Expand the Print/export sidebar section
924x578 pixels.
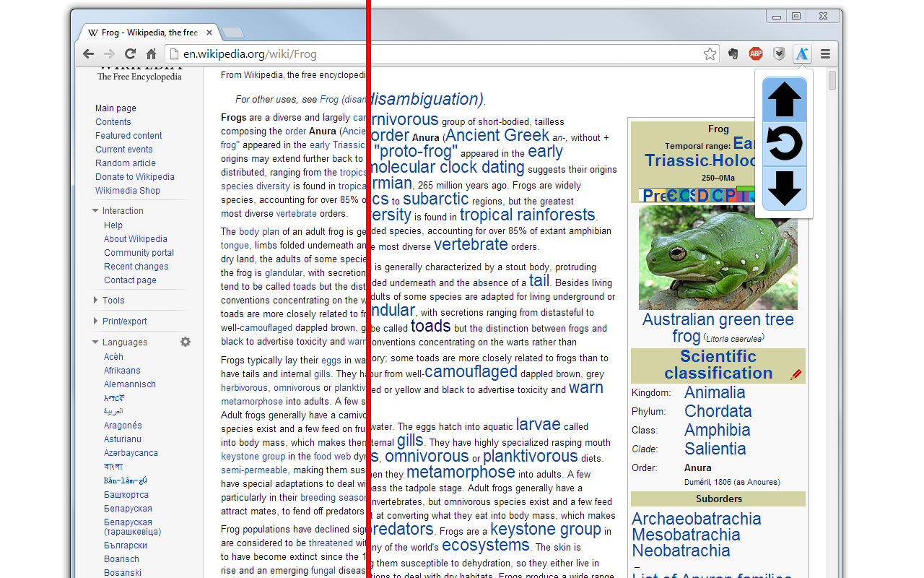point(95,322)
